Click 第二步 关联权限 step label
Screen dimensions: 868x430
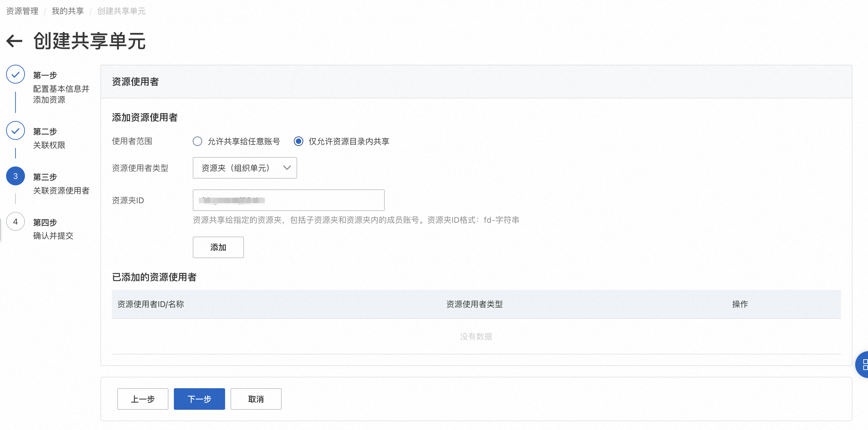pyautogui.click(x=49, y=138)
